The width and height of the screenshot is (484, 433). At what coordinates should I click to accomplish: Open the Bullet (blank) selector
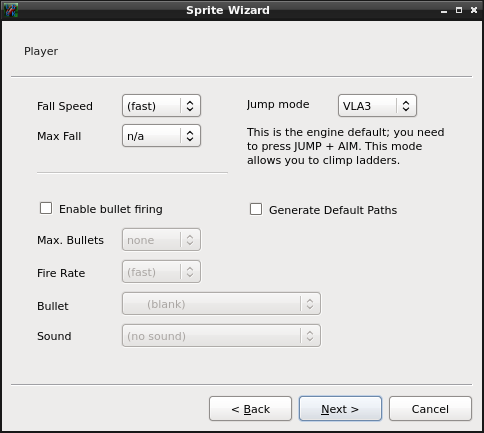tap(221, 304)
